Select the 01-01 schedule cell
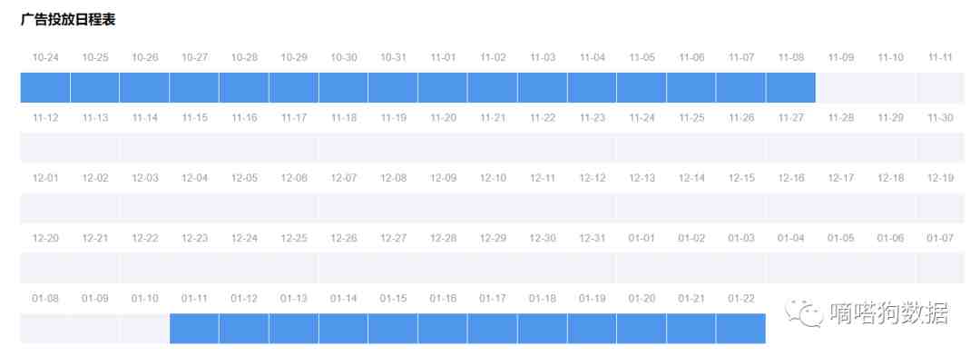980x356 pixels. click(x=642, y=269)
